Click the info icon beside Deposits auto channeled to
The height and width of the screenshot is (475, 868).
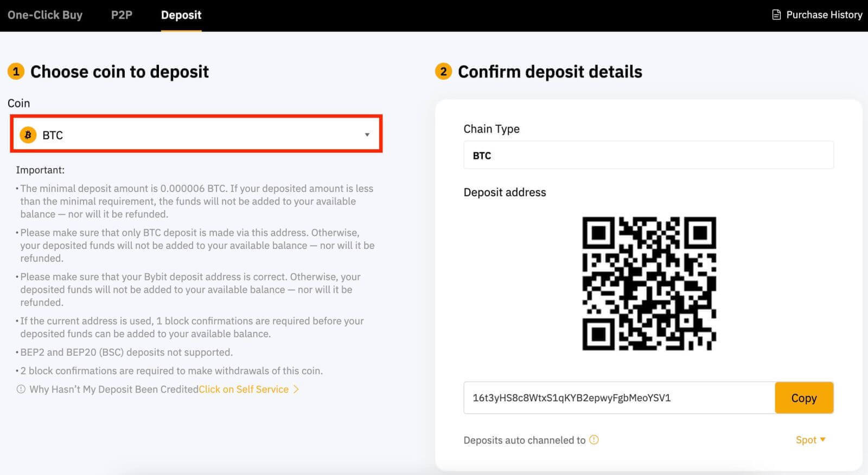(x=595, y=440)
